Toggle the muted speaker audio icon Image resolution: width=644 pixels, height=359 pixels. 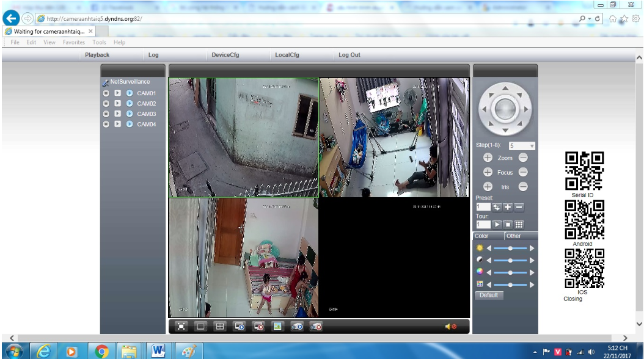point(451,327)
